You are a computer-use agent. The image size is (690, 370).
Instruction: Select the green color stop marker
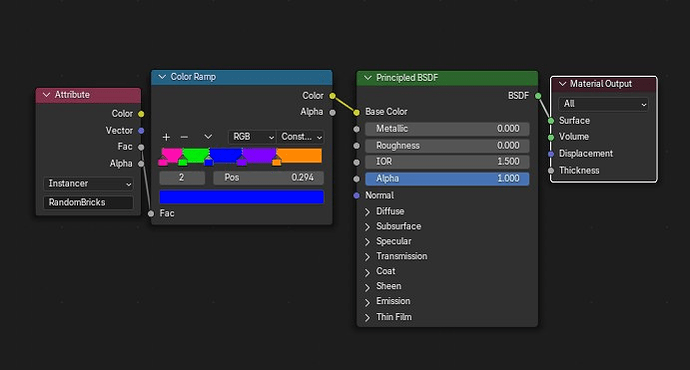183,162
